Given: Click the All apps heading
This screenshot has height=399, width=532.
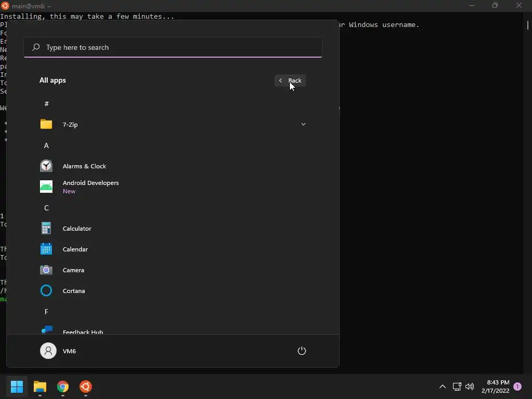Looking at the screenshot, I should 52,81.
